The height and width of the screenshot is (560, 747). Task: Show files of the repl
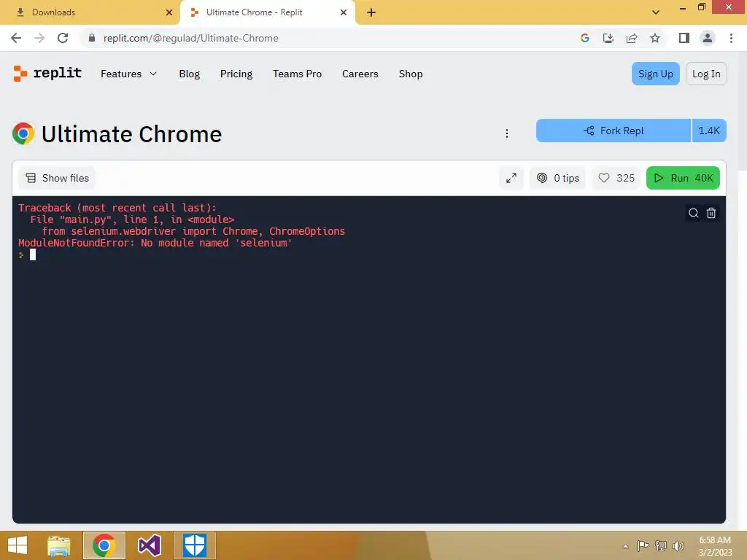point(57,178)
